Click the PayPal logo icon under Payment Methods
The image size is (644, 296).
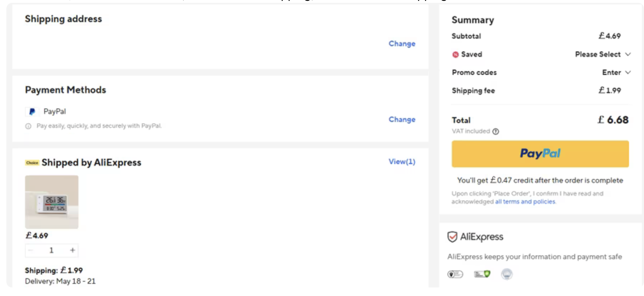pos(32,112)
